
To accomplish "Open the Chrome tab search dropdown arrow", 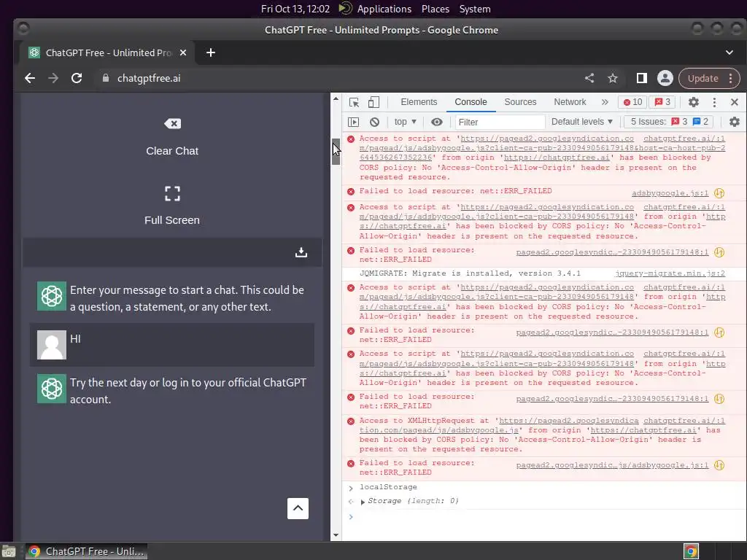I will point(729,52).
